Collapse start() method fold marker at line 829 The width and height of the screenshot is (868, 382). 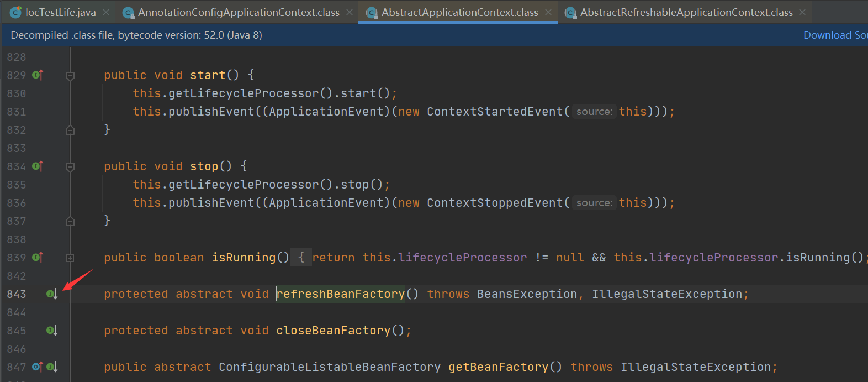[70, 75]
